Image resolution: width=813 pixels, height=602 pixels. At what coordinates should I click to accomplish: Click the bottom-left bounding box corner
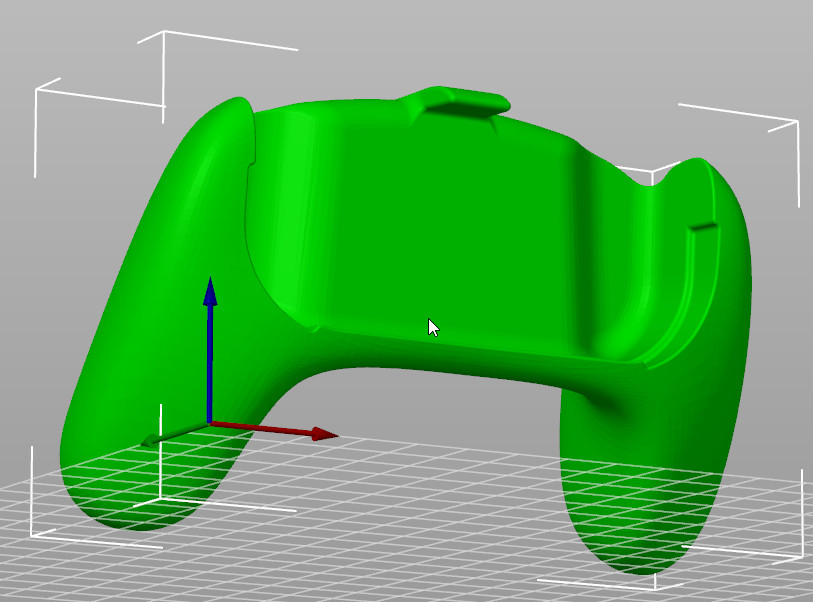(32, 535)
